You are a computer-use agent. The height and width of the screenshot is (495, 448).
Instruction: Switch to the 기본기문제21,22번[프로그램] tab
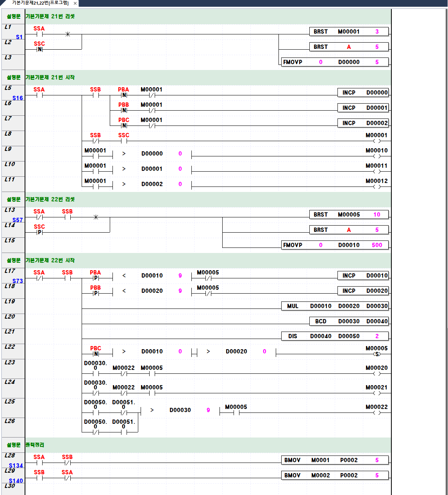[40, 3]
